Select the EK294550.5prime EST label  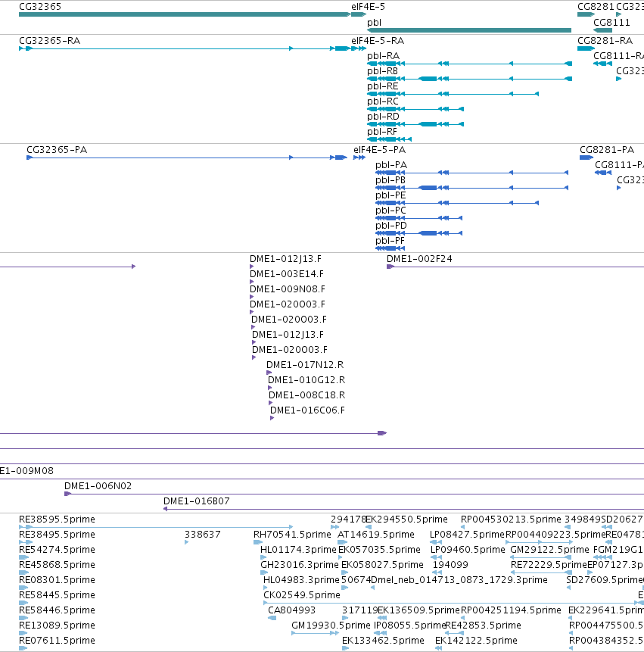407,519
